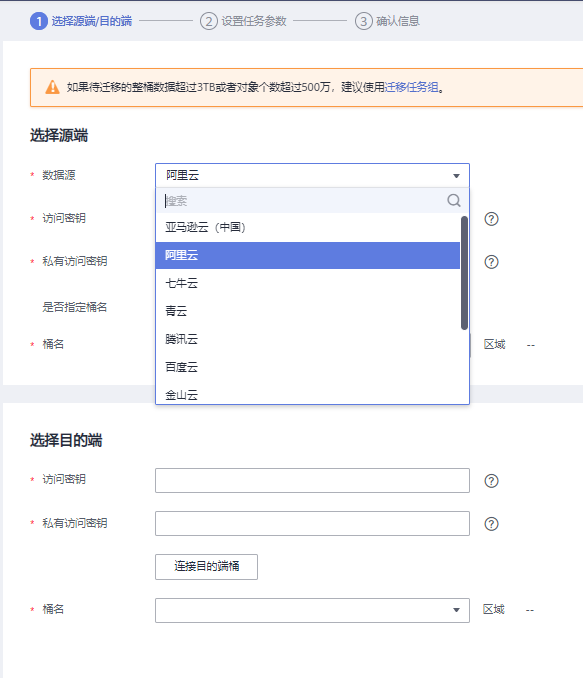583x678 pixels.
Task: Click help icon beside source access key
Action: point(491,219)
